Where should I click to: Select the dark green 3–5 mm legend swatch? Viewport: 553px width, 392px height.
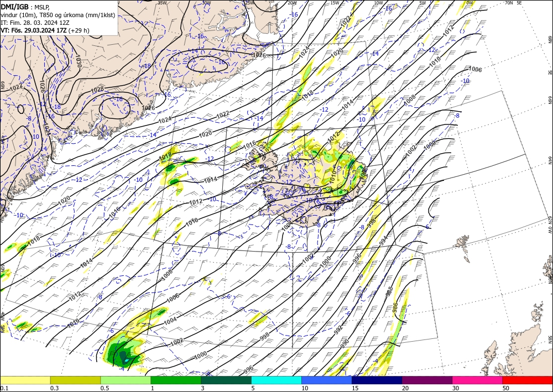pyautogui.click(x=226, y=380)
